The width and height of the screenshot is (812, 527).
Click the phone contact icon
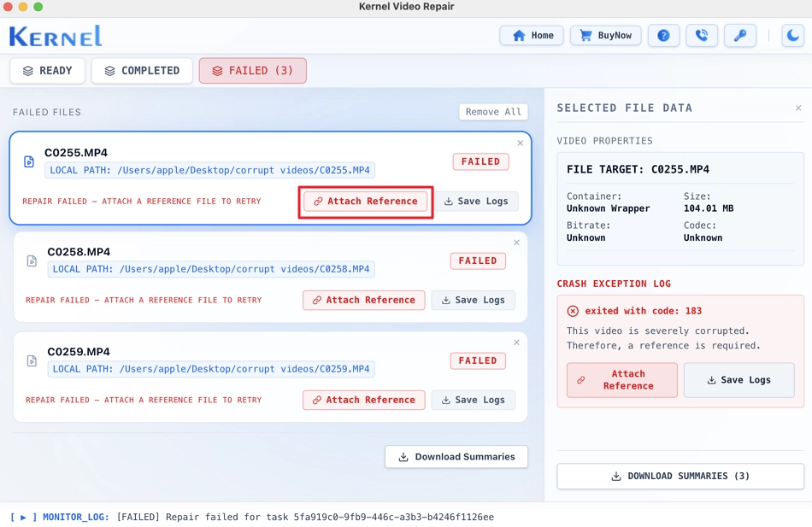pos(702,35)
